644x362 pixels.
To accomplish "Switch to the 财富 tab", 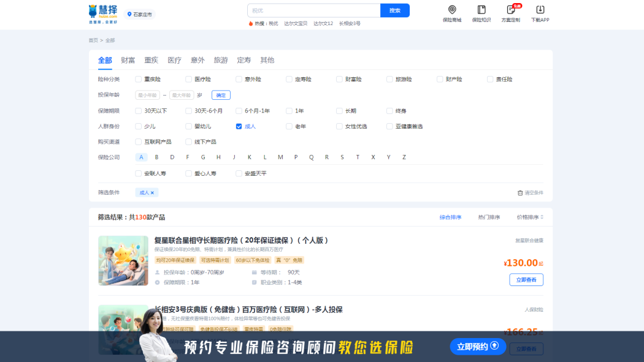I will (128, 60).
